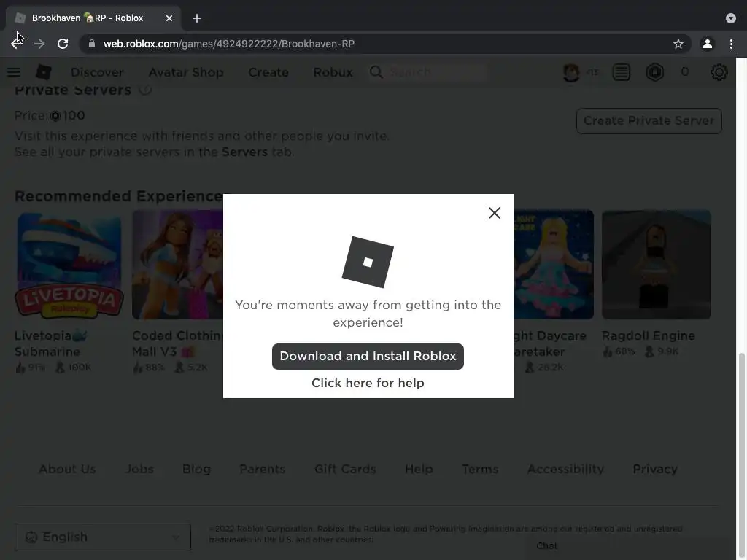Open the Terms footer link

coord(480,469)
